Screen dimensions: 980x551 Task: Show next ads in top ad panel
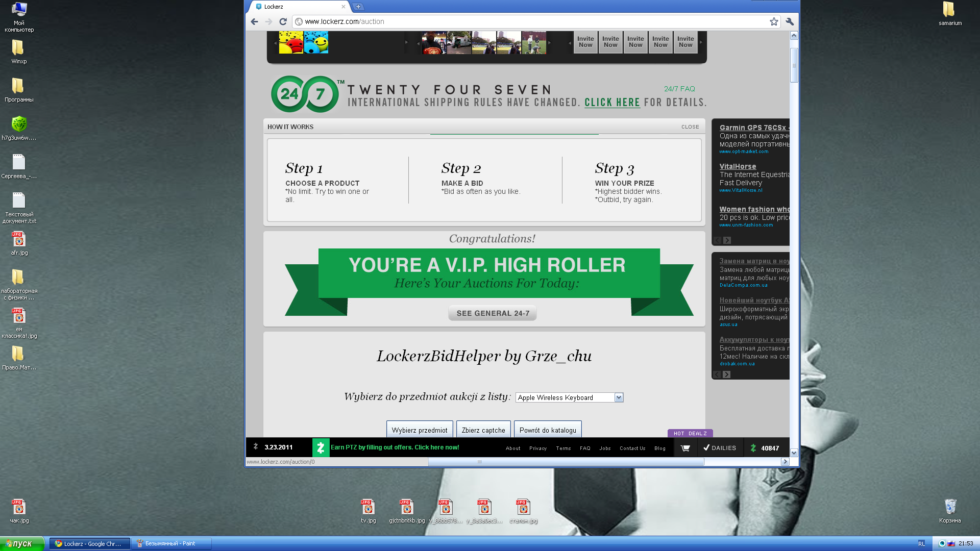[x=727, y=240]
